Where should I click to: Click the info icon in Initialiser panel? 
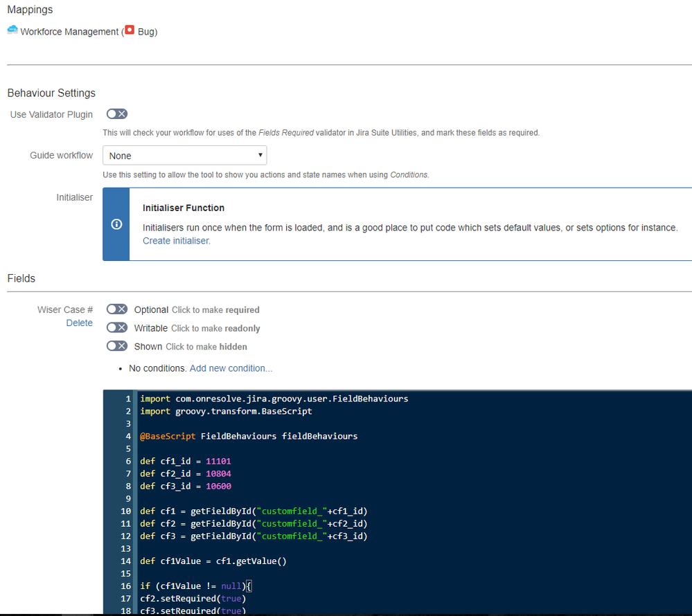click(116, 224)
